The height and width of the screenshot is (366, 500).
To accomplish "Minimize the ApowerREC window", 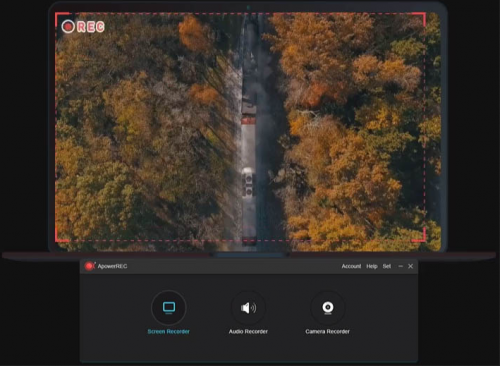I will point(401,266).
